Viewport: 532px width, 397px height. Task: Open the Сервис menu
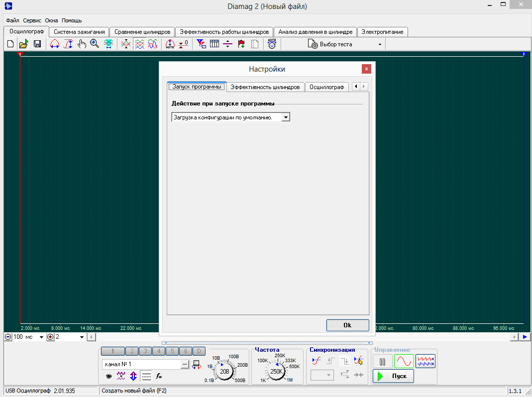click(32, 20)
